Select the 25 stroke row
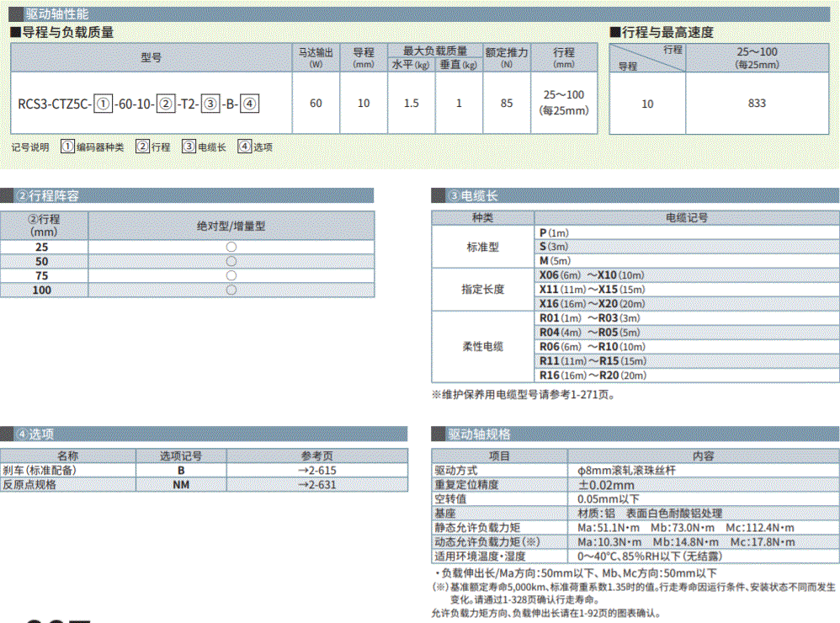This screenshot has height=623, width=840. 188,247
